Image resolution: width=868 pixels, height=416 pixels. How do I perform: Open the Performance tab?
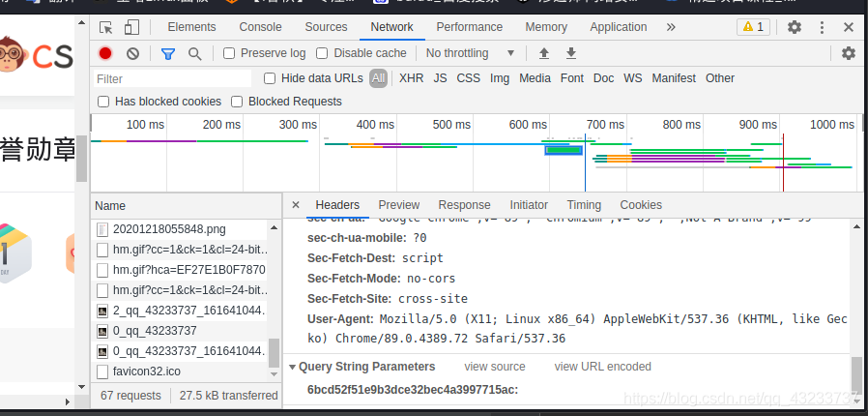pos(470,26)
